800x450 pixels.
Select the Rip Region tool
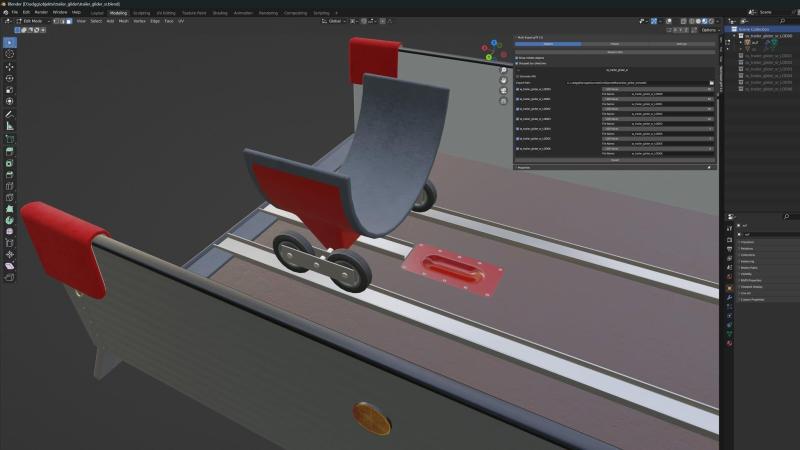coord(10,278)
